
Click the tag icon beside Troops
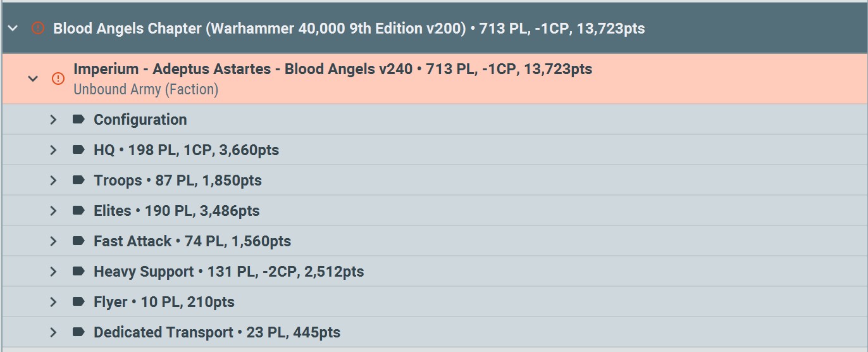[78, 180]
